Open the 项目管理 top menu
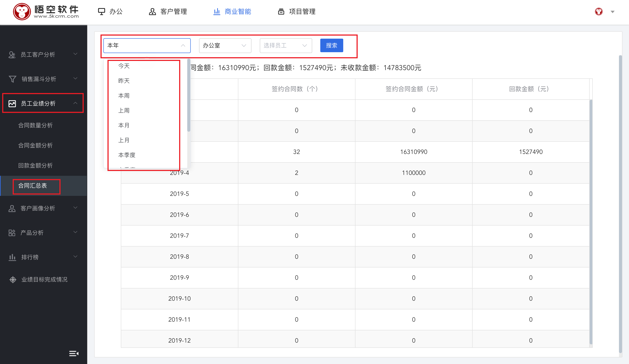629x364 pixels. (x=296, y=12)
